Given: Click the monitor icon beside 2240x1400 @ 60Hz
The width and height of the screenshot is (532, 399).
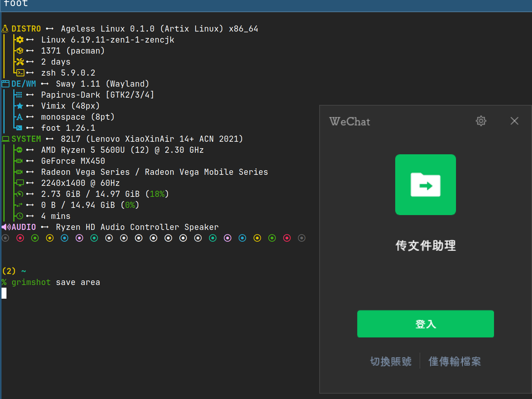Looking at the screenshot, I should pos(20,183).
